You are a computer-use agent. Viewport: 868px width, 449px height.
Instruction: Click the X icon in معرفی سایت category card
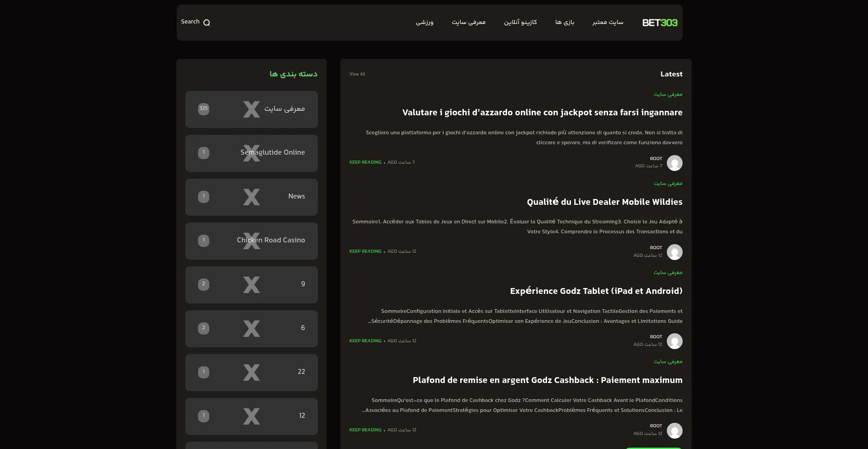point(251,109)
